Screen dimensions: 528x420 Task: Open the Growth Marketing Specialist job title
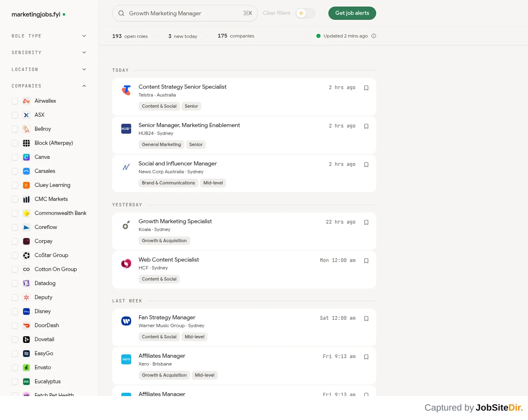point(175,221)
